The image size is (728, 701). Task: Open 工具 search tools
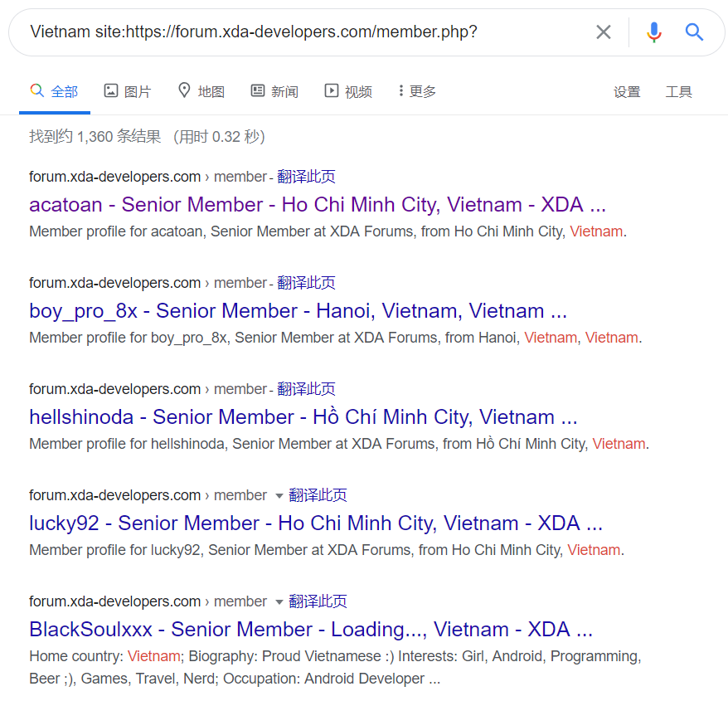[679, 91]
